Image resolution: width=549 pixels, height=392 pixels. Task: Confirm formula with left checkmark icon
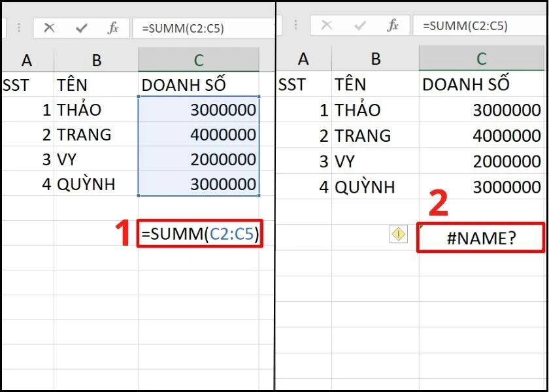[81, 28]
